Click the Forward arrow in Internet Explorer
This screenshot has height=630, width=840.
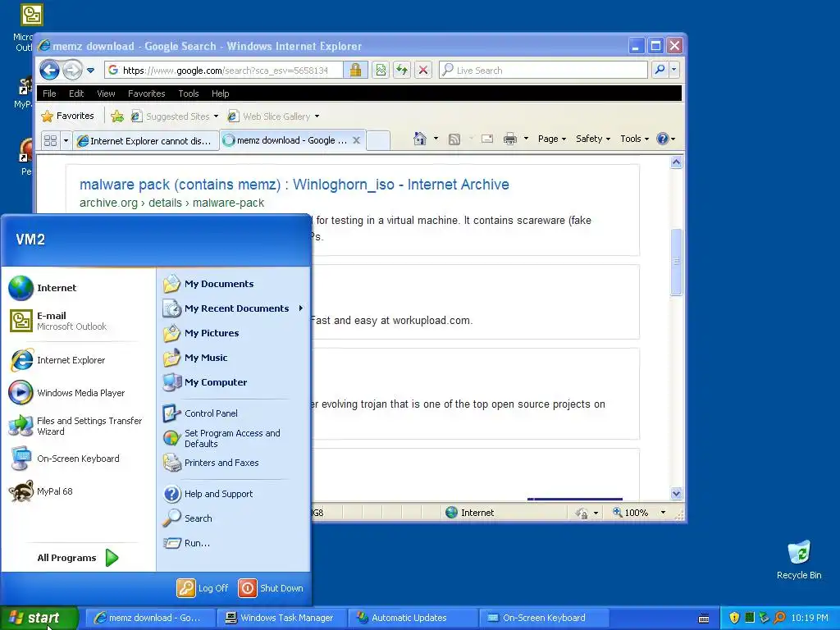(72, 70)
